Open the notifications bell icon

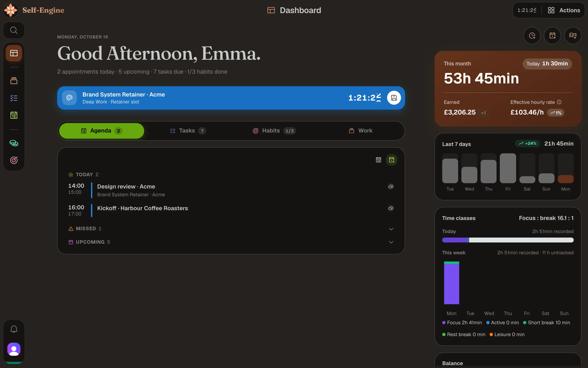tap(14, 329)
